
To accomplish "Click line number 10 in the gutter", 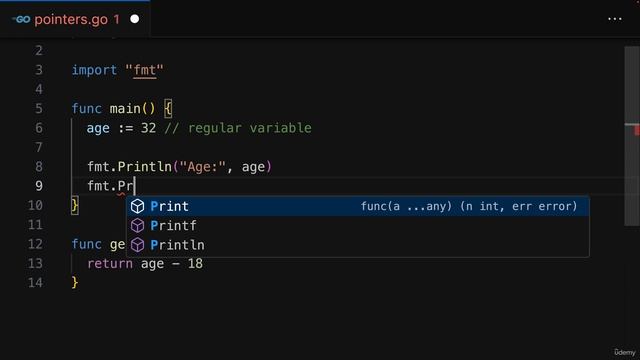I will pyautogui.click(x=35, y=205).
